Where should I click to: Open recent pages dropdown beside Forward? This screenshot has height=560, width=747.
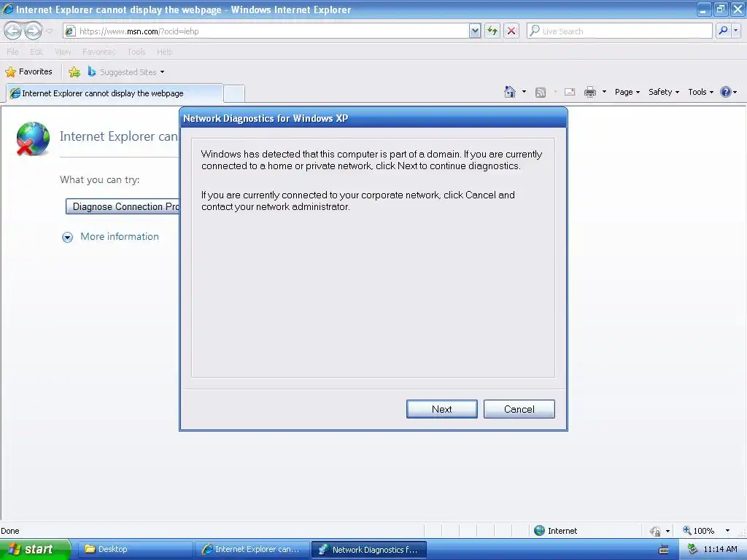tap(49, 31)
